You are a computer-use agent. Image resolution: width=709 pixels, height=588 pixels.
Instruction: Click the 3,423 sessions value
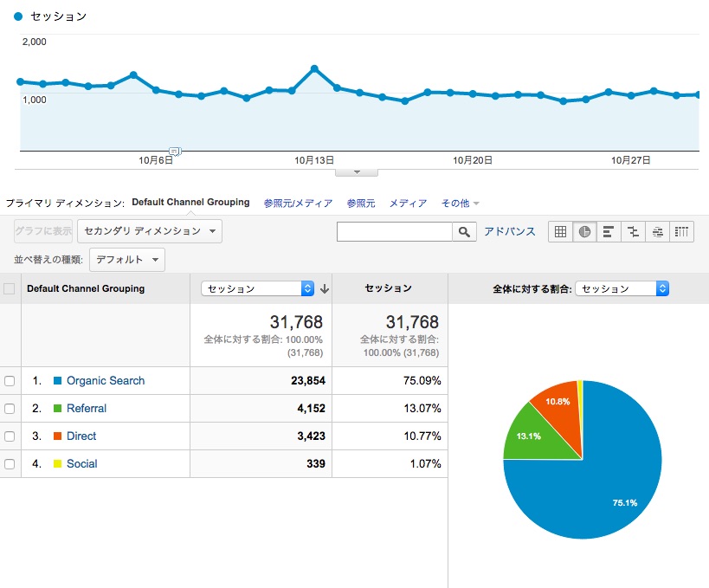pos(311,436)
